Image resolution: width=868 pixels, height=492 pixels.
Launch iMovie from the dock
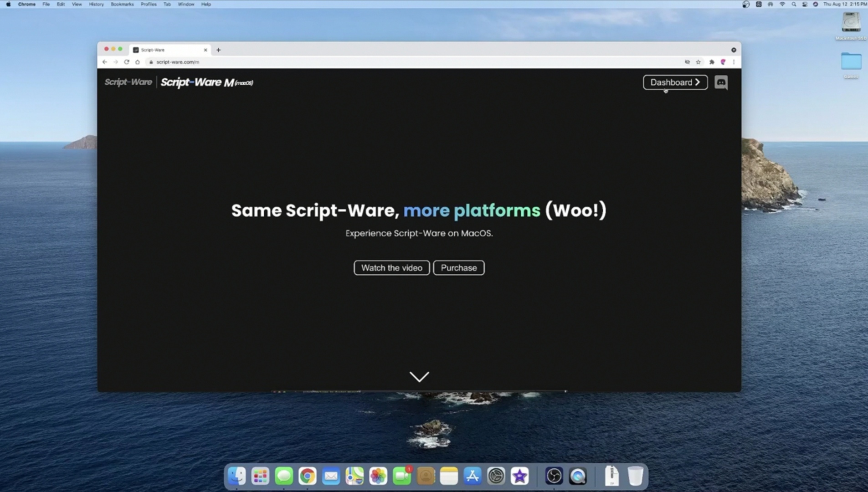tap(519, 476)
